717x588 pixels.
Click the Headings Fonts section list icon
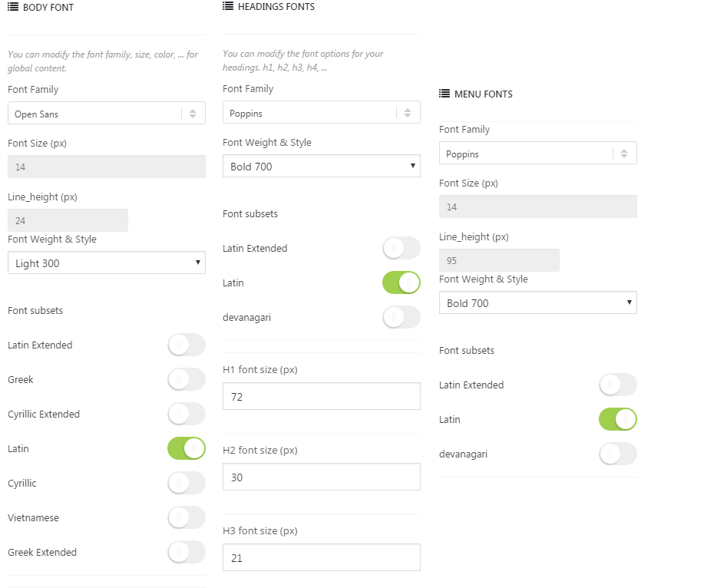tap(228, 6)
